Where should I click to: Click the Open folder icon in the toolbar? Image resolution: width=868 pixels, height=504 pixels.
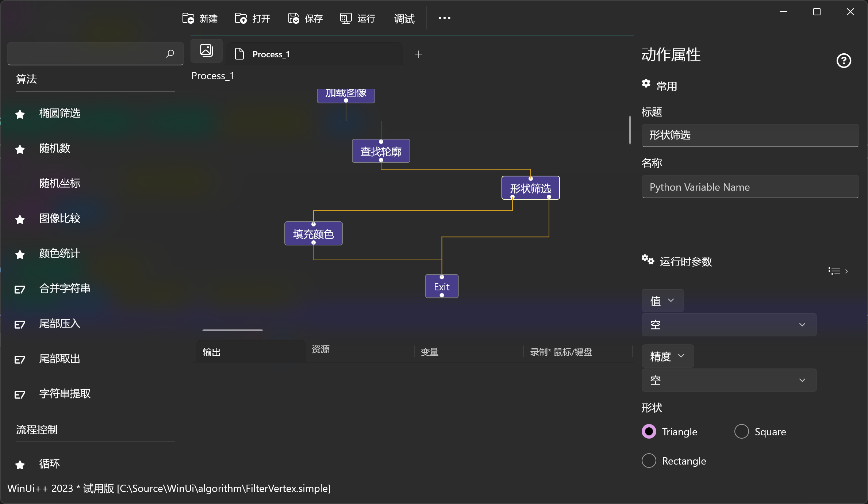(x=241, y=18)
